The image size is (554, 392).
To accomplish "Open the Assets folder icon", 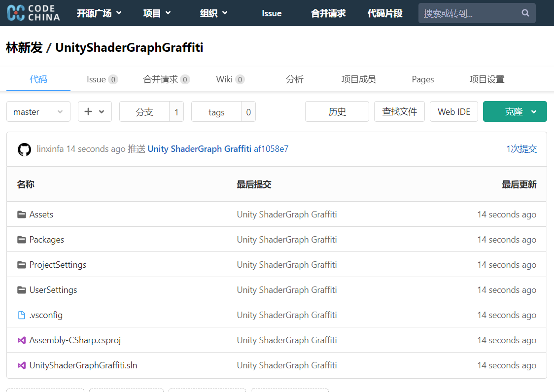I will 22,214.
